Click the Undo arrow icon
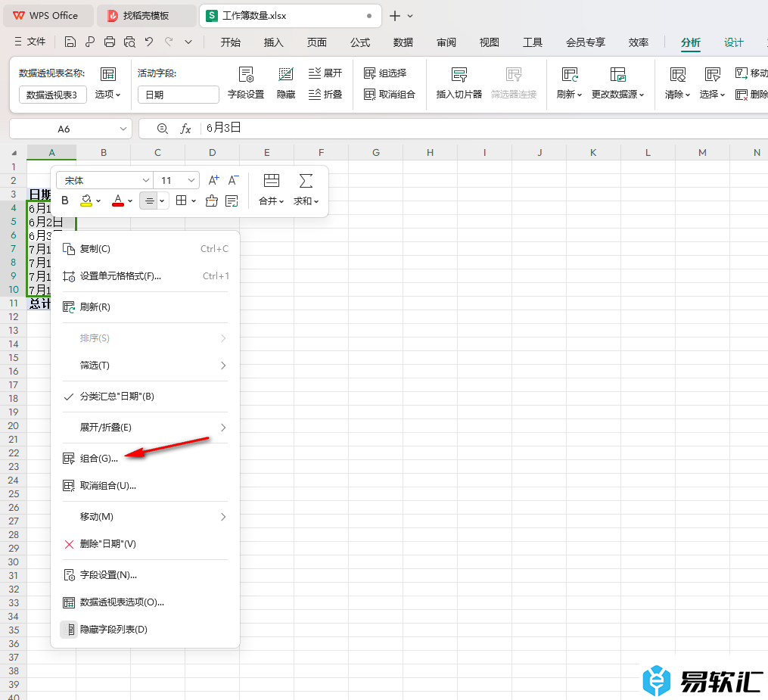Screen dimensions: 768x700 point(149,42)
